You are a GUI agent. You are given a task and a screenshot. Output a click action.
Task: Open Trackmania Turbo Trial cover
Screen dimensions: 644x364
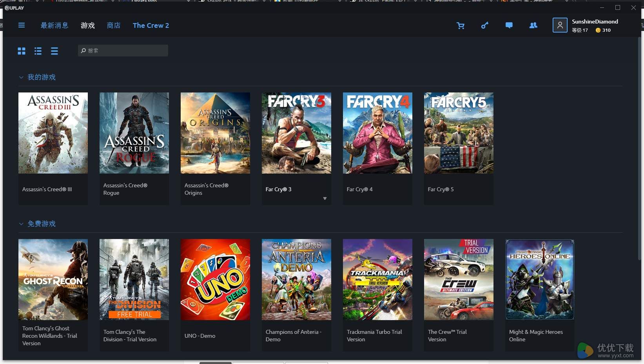point(377,280)
